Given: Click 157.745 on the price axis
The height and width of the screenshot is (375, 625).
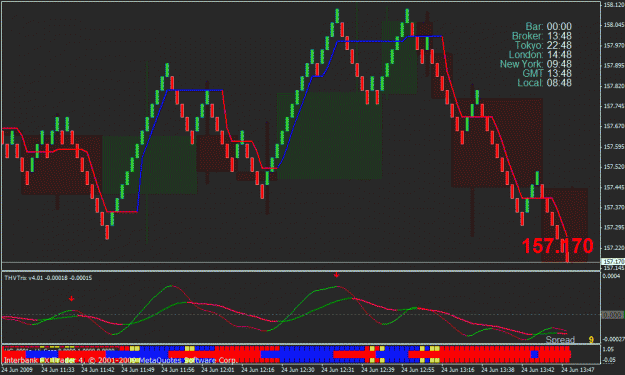Looking at the screenshot, I should (613, 106).
